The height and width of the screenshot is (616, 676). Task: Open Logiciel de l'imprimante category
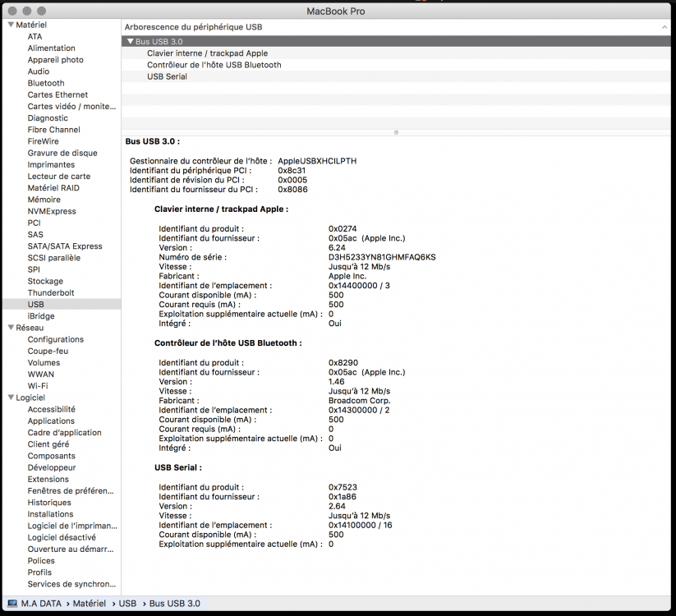pos(72,526)
